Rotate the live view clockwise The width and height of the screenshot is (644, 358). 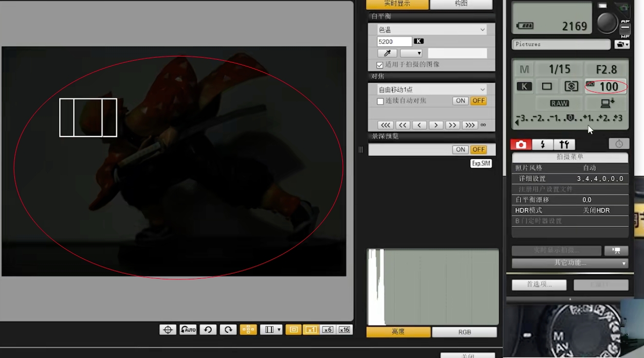point(228,330)
